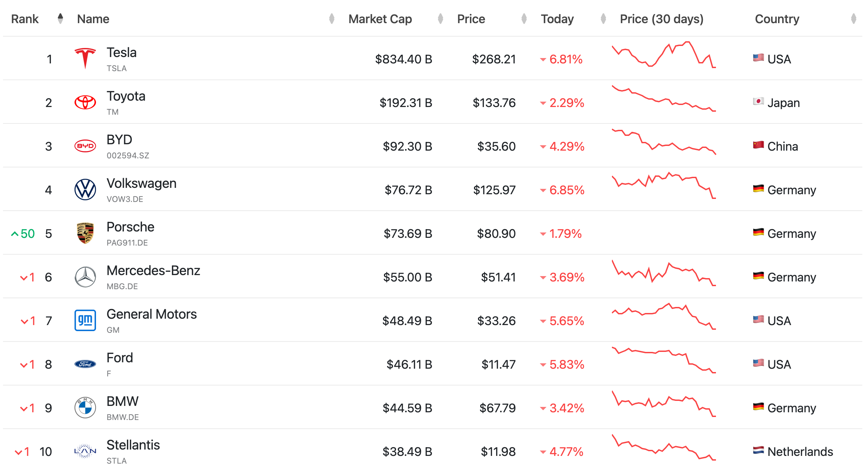Open the Tesla company link
This screenshot has width=868, height=472.
121,53
